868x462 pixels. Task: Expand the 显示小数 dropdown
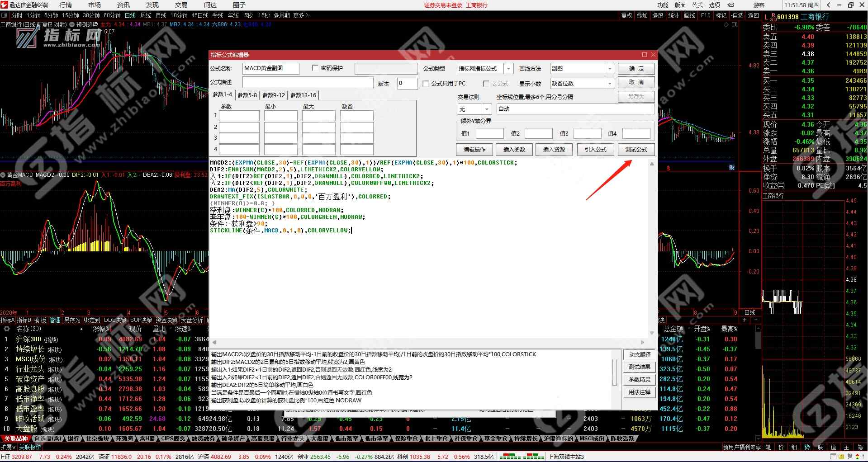coord(610,84)
